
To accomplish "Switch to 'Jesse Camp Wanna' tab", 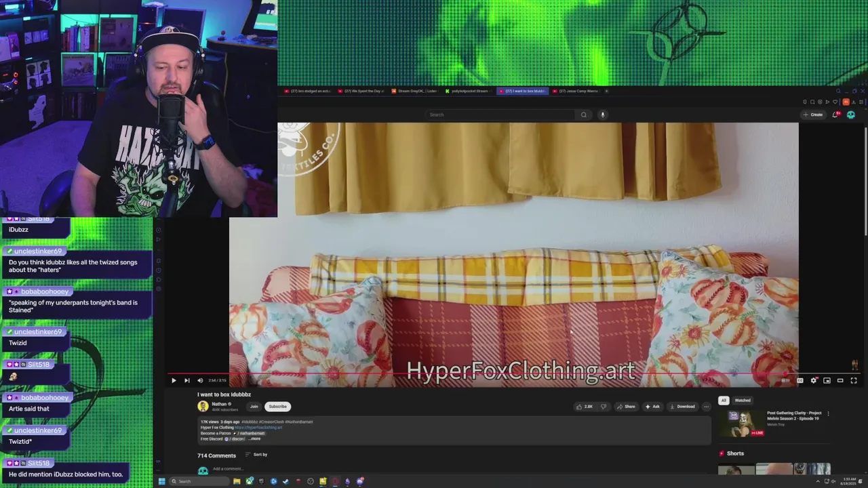I will pos(575,91).
